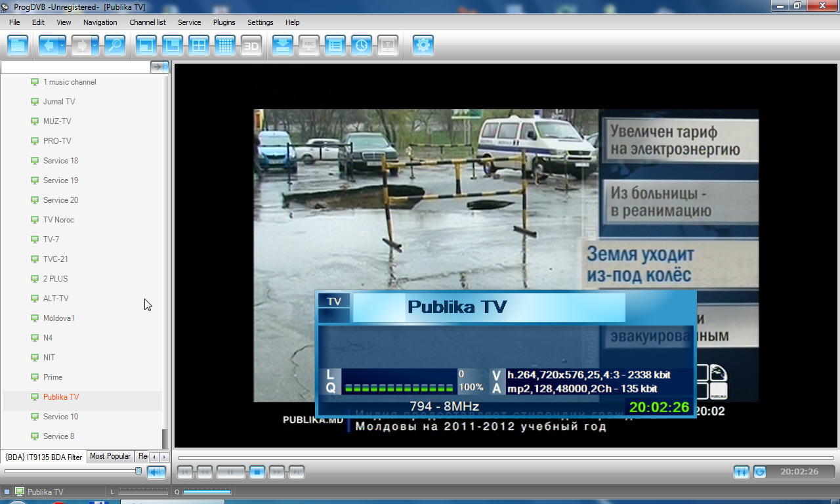Open the Channel list menu

coord(148,22)
